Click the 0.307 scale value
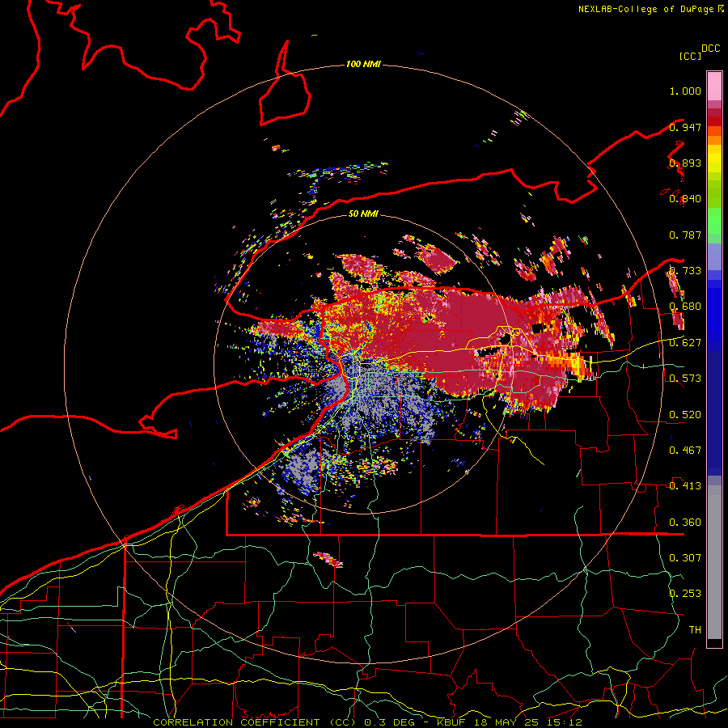Image resolution: width=728 pixels, height=728 pixels. (685, 558)
